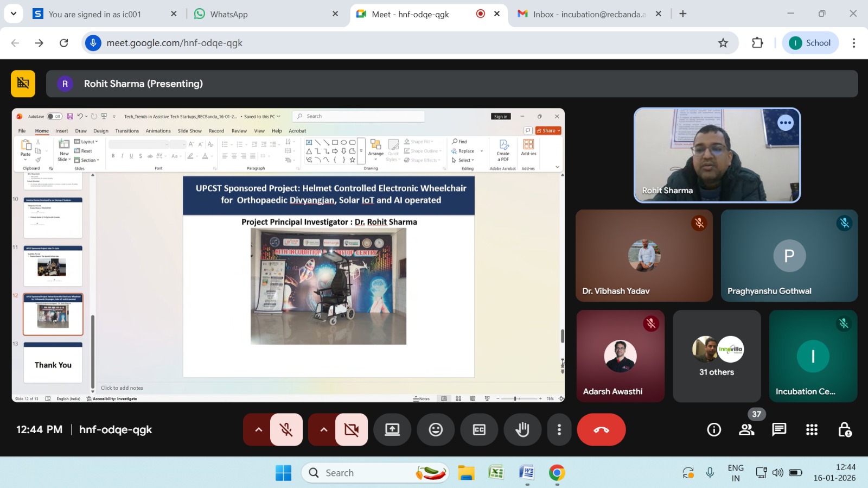This screenshot has width=868, height=488.
Task: Turn on closed captions
Action: 479,429
